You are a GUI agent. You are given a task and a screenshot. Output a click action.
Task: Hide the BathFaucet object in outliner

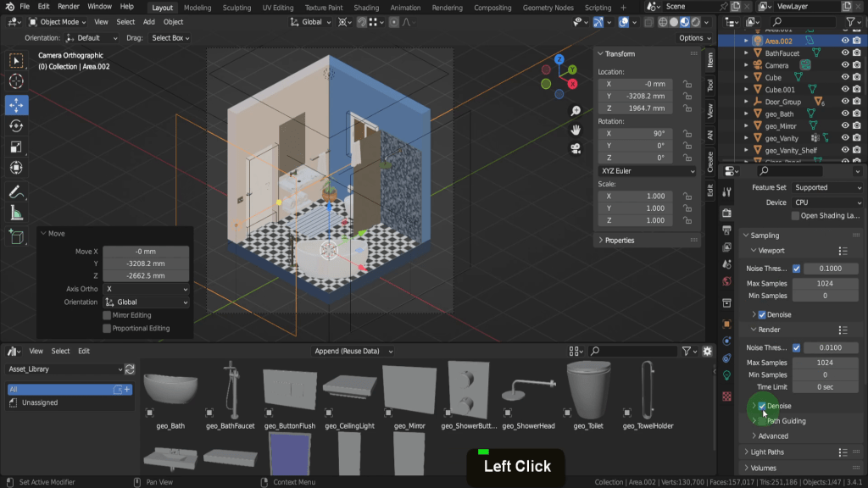pyautogui.click(x=845, y=53)
